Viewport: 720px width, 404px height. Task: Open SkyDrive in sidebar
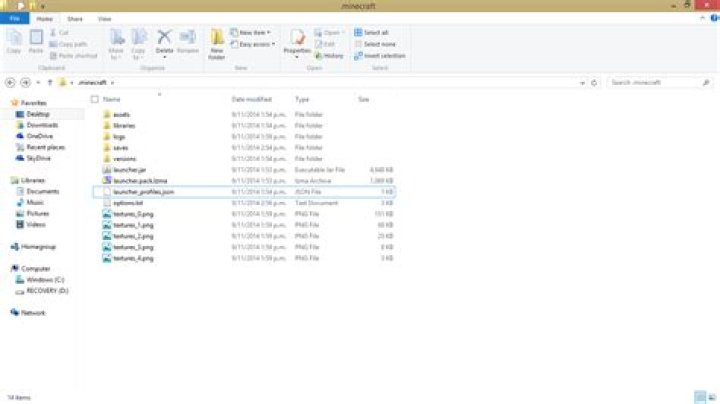39,158
